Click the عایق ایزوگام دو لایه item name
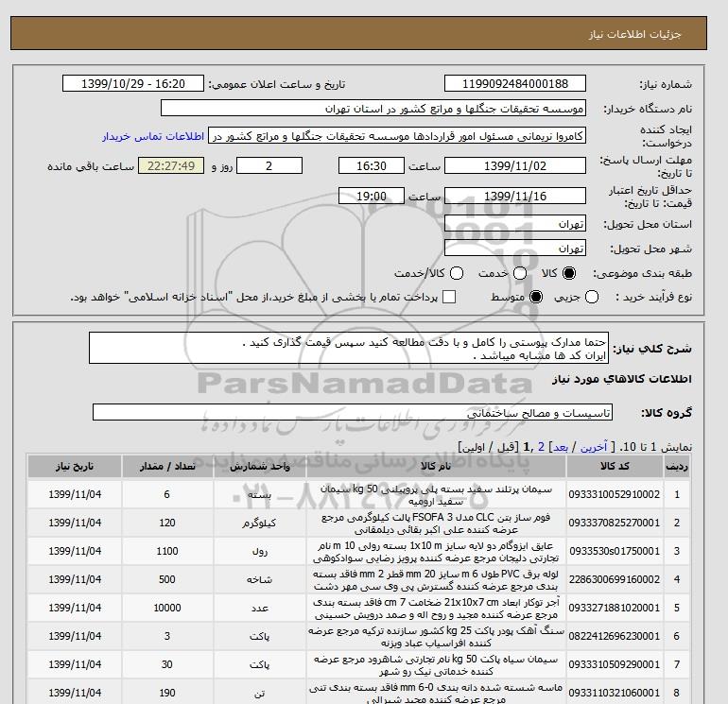 [436, 552]
